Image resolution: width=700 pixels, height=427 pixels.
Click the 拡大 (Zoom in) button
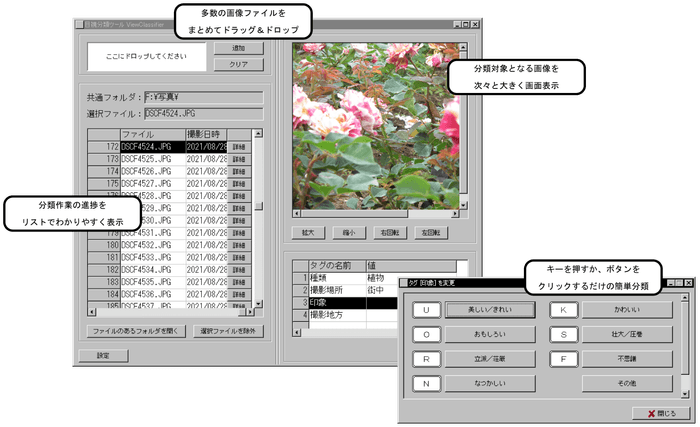(x=308, y=233)
